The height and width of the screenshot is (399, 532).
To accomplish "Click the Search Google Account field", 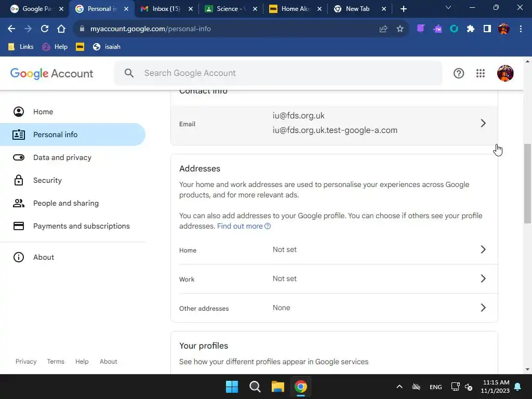I will pos(278,73).
